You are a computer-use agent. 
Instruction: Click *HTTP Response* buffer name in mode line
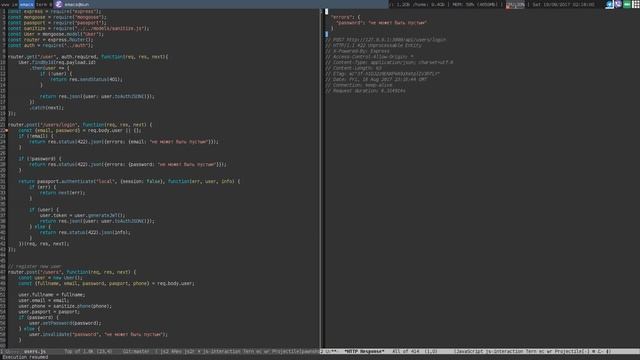[x=364, y=351]
